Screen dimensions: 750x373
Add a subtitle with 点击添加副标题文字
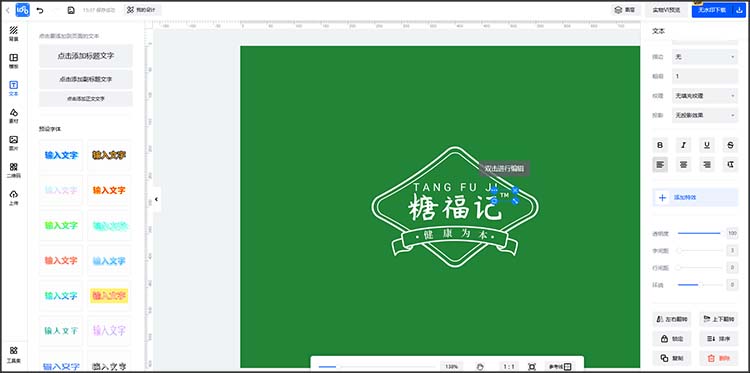86,79
